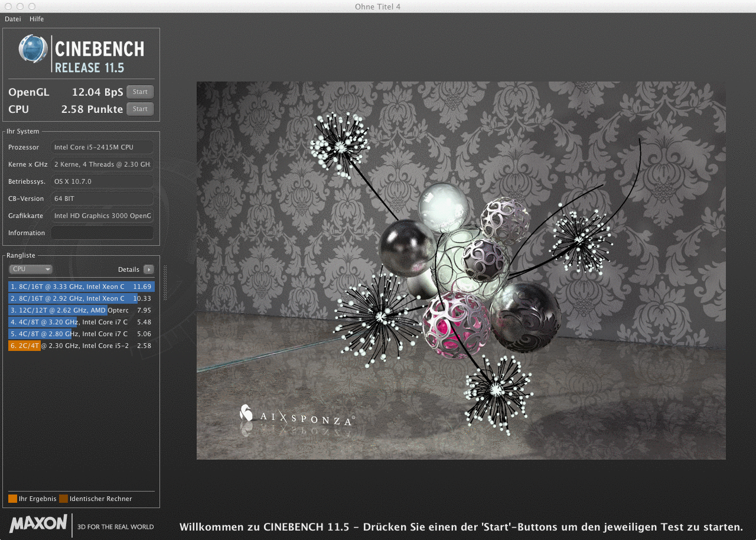Expand ranking Details with arrow button
The image size is (756, 540).
149,269
